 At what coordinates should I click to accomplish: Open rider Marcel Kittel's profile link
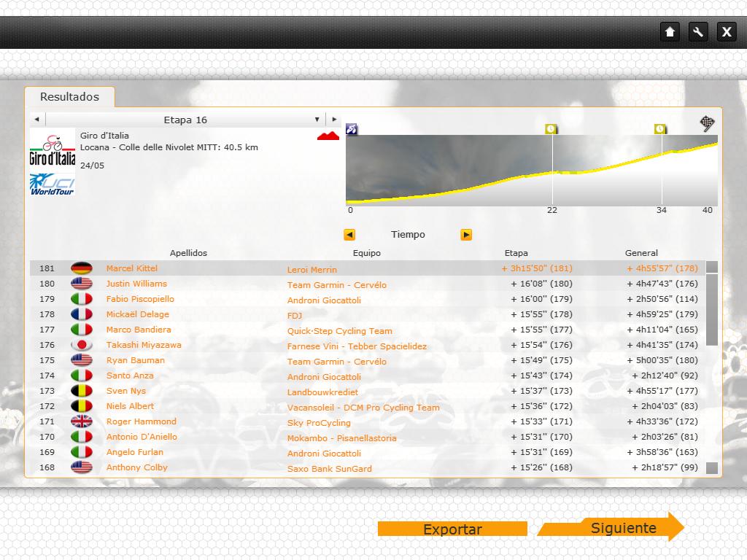tap(131, 268)
